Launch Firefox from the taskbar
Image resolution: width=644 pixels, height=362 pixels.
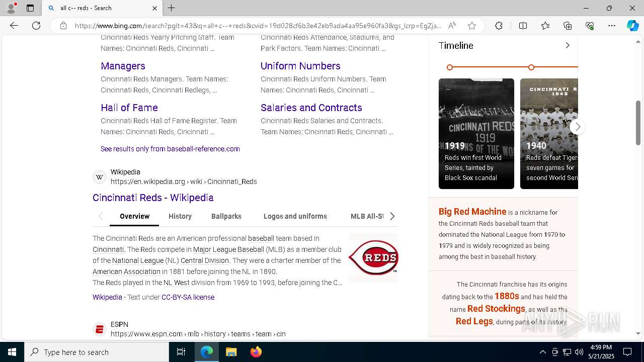[256, 352]
